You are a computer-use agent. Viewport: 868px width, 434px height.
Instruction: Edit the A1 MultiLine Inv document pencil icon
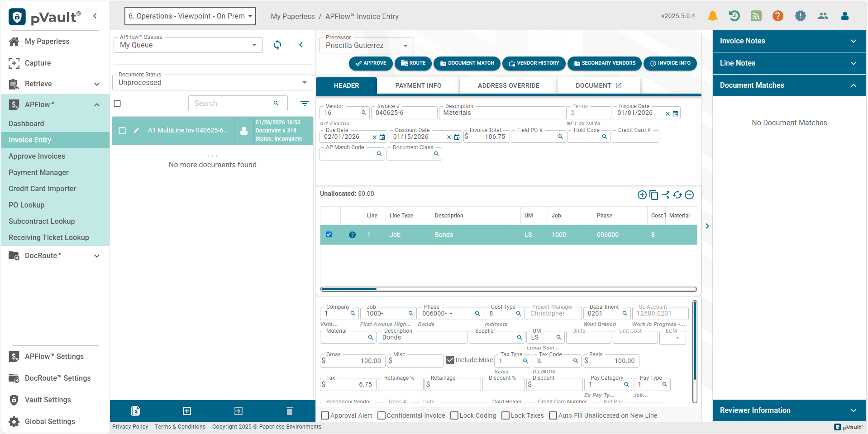136,131
